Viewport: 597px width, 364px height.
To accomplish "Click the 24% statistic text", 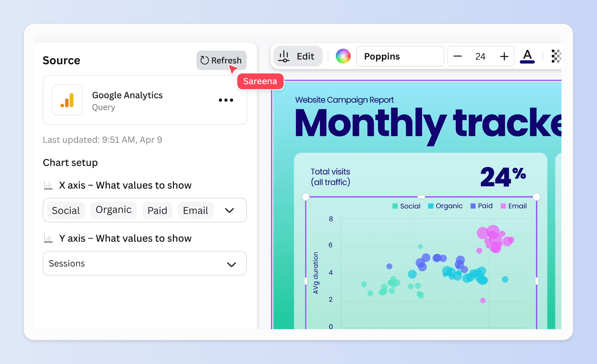I will click(x=503, y=177).
